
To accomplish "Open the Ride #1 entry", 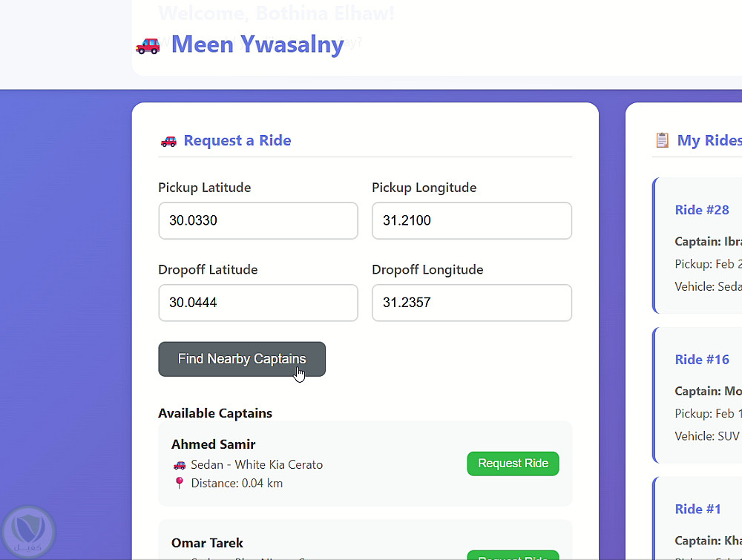I will [697, 509].
